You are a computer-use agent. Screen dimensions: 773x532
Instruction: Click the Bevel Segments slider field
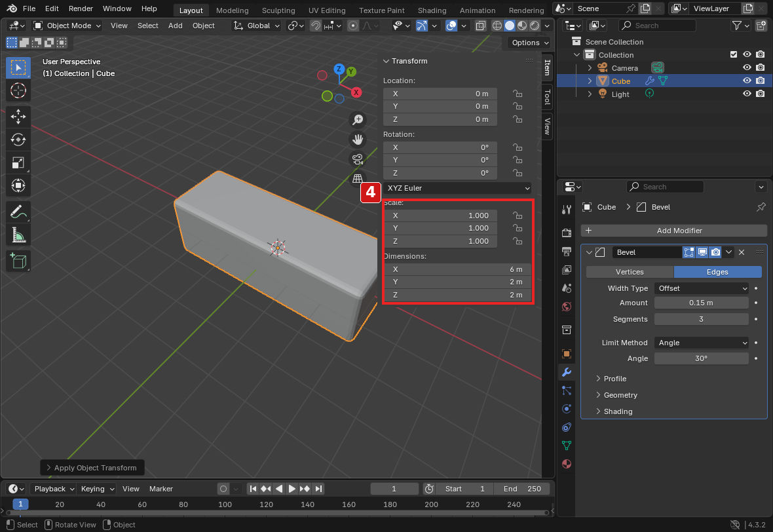coord(701,319)
